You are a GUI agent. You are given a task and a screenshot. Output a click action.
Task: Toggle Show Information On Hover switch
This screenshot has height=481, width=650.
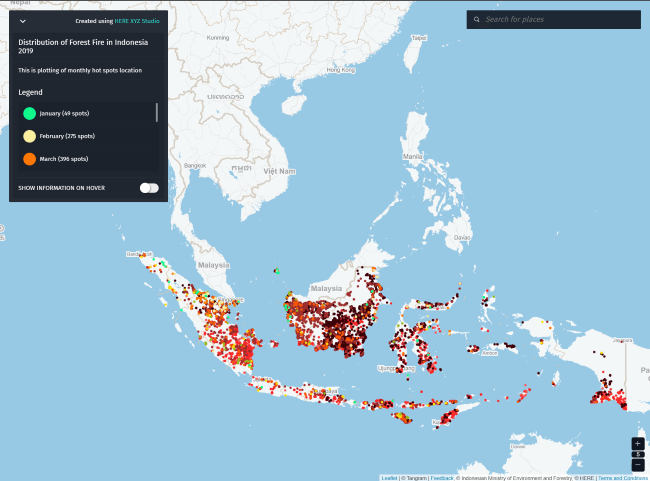[149, 188]
